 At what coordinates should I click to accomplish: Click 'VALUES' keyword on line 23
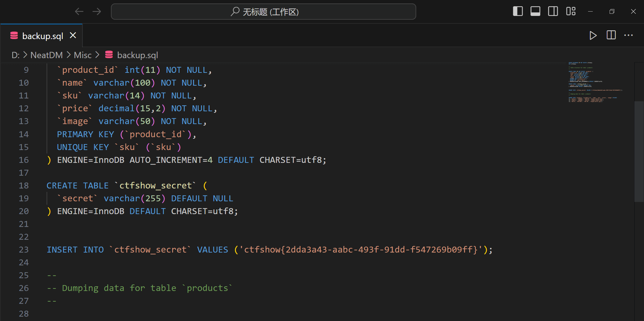pos(212,250)
